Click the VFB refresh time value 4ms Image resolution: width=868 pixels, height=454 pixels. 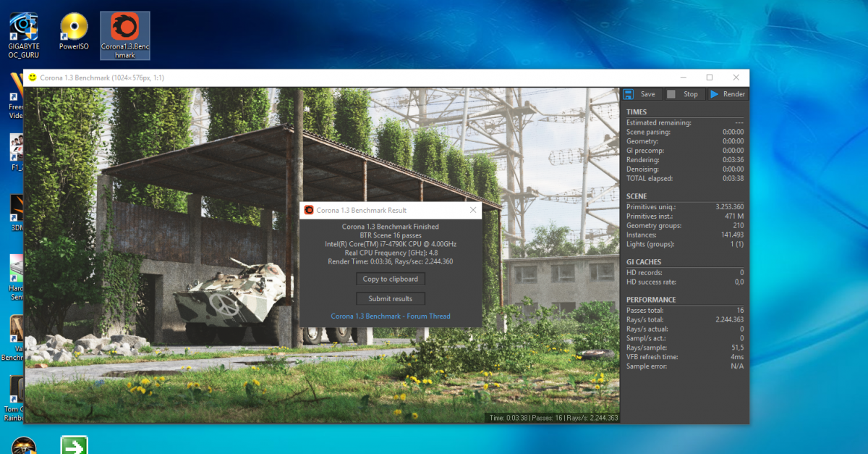(x=737, y=357)
